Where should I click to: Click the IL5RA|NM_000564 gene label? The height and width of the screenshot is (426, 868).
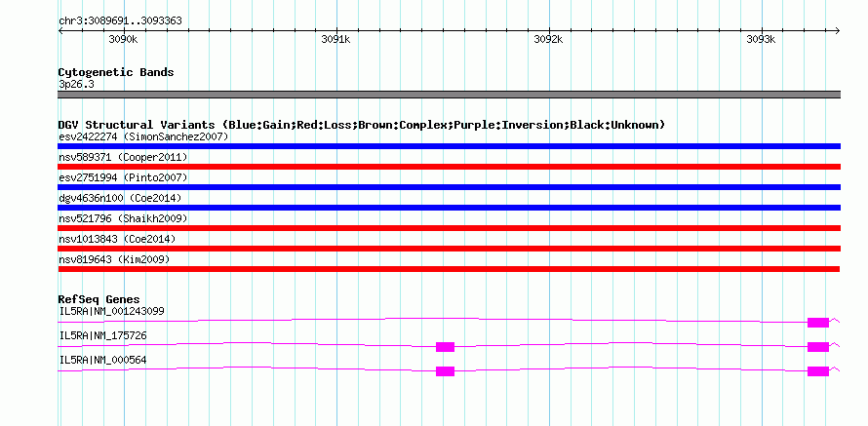[102, 360]
